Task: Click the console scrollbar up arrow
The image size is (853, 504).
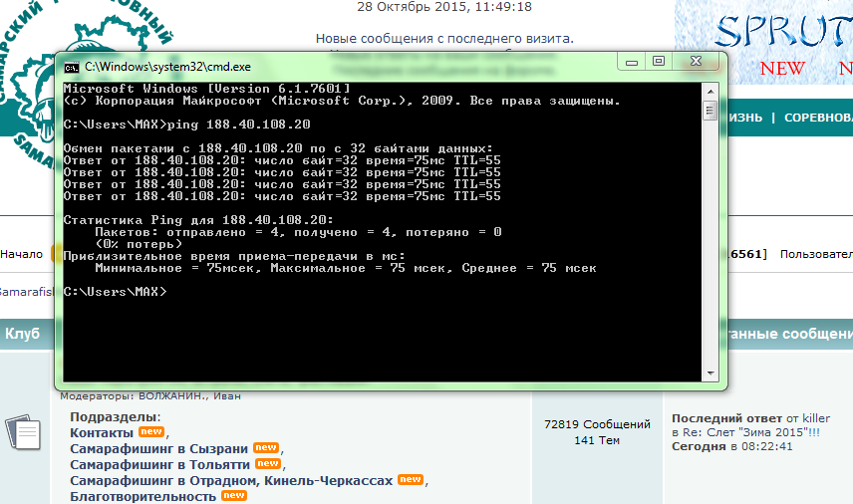Action: 710,89
